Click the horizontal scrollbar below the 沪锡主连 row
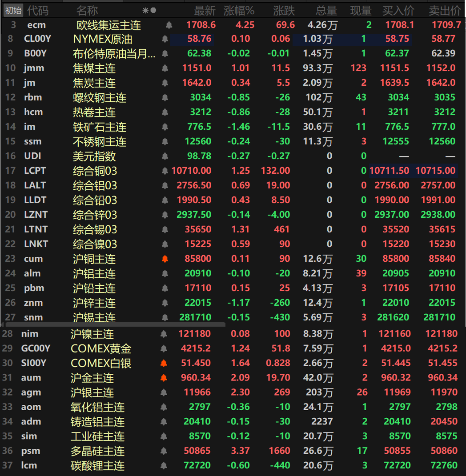The width and height of the screenshot is (466, 476). [114, 324]
